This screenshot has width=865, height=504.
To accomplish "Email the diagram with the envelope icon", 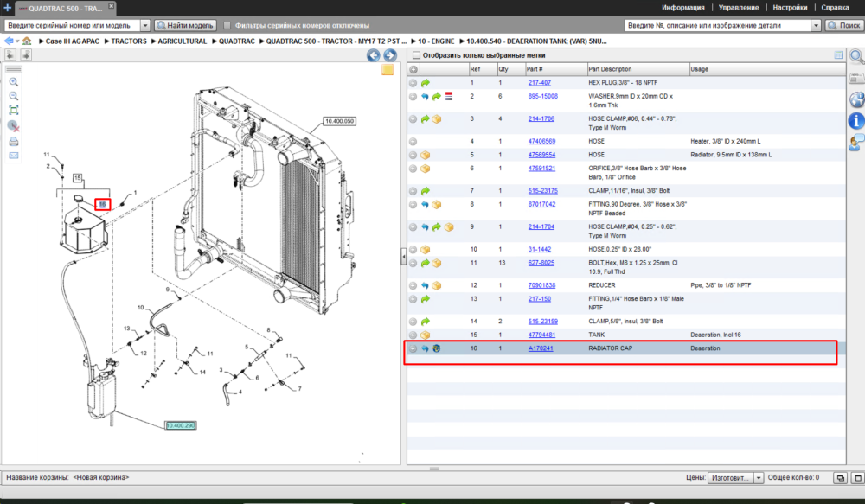I will (x=14, y=156).
